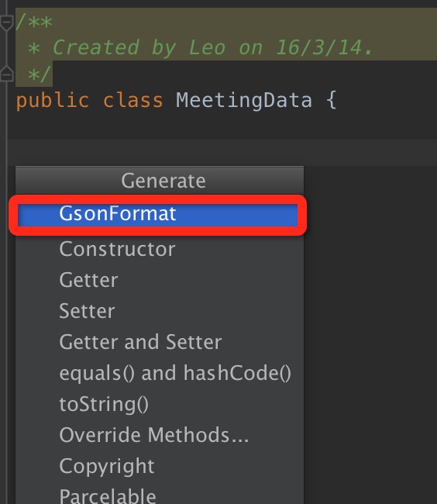Collapse the Javadoc comment using top fold marker

6,23
